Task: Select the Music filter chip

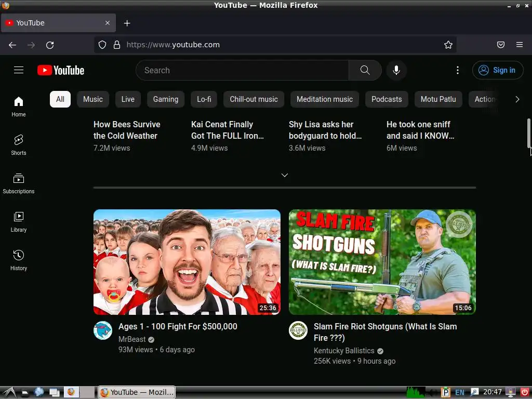Action: [93, 99]
